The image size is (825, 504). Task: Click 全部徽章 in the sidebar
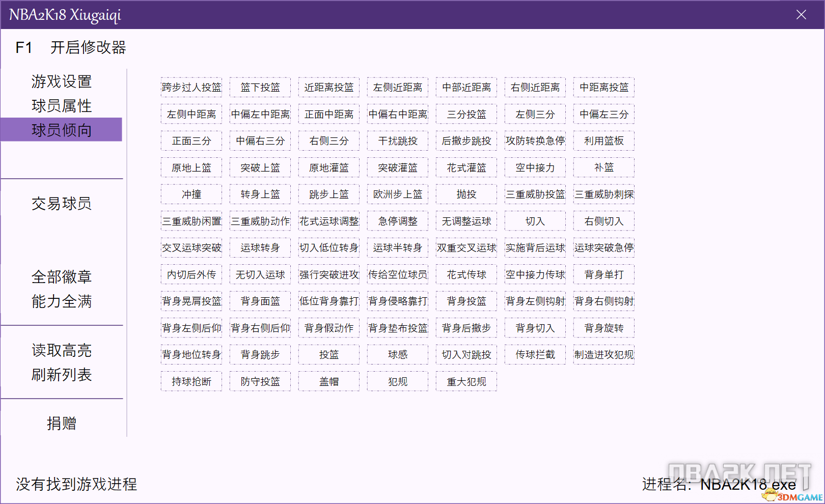point(62,277)
